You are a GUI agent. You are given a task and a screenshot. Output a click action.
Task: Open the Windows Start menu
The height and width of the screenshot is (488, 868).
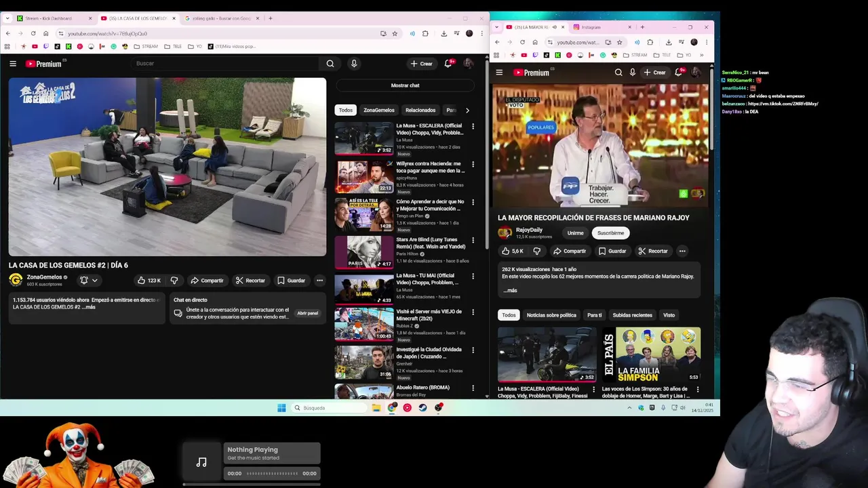click(x=281, y=408)
